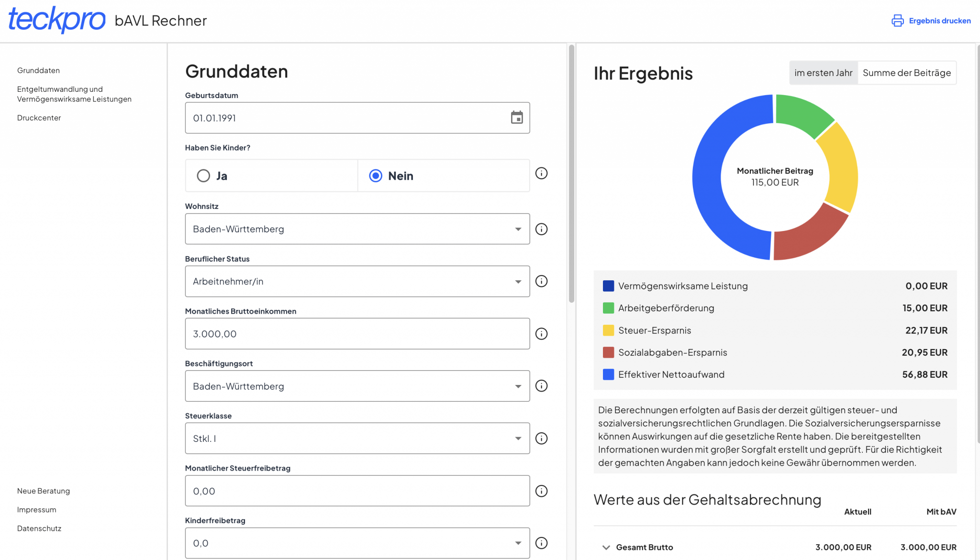
Task: Click the Steuer-Ersparnis yellow swatch
Action: (x=608, y=330)
